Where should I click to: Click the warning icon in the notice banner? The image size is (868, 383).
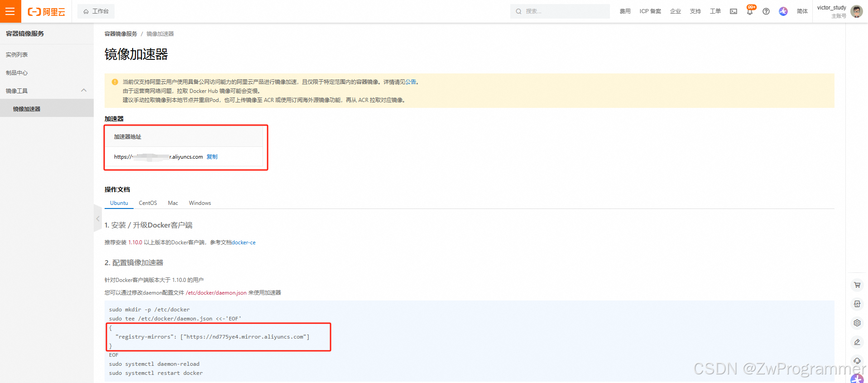(115, 82)
